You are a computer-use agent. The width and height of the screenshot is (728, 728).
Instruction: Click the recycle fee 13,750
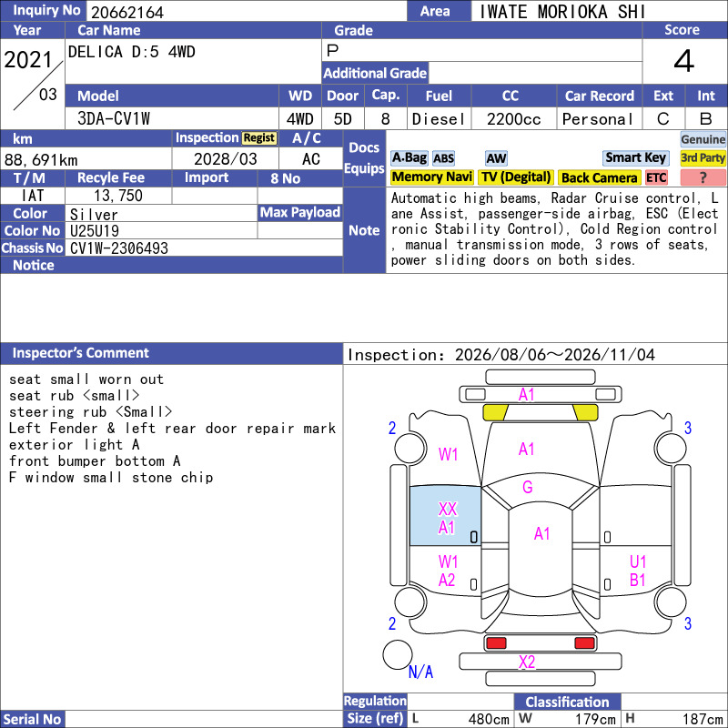click(x=118, y=196)
